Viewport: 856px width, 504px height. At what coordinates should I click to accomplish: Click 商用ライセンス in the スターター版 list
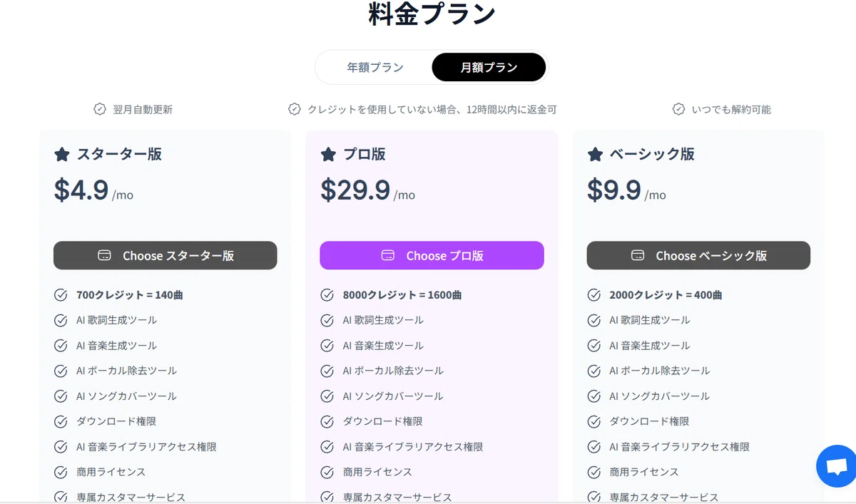111,472
